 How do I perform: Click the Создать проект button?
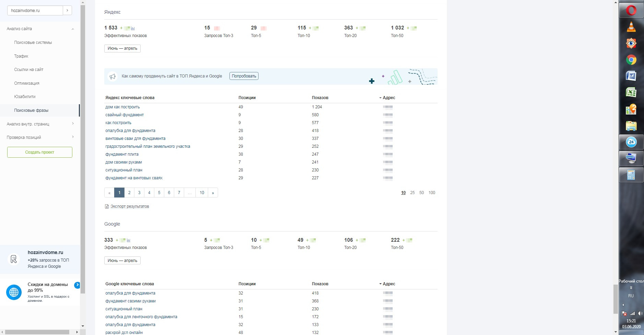[x=40, y=152]
